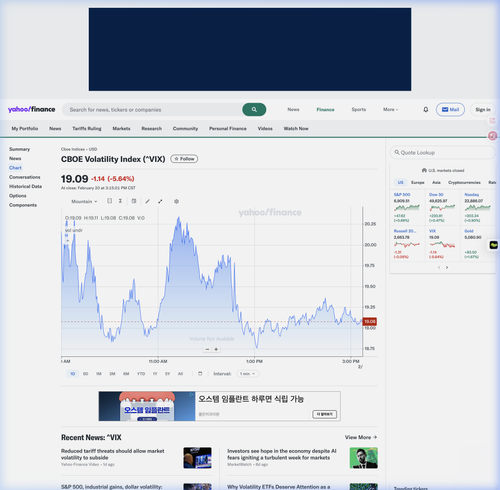Open Summary in the left sidebar
The height and width of the screenshot is (490, 500).
coord(19,149)
